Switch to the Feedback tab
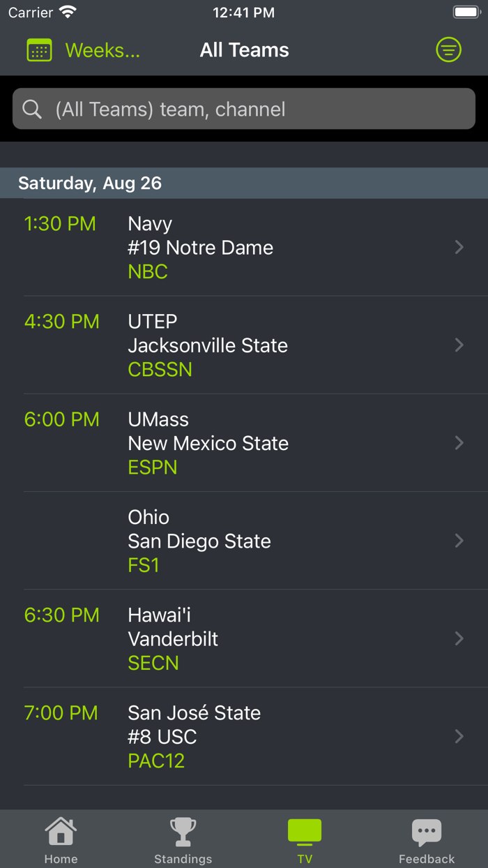Screen dimensions: 488x868 coord(427,839)
